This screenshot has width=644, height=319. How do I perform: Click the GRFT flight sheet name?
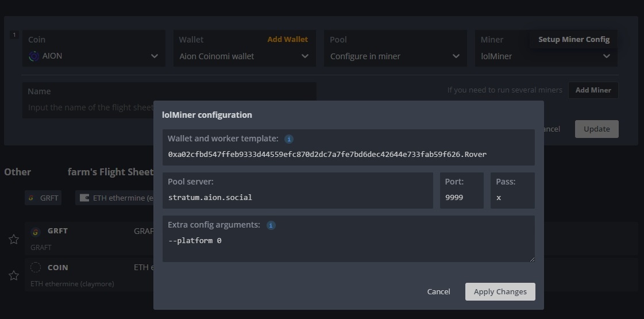(57, 230)
